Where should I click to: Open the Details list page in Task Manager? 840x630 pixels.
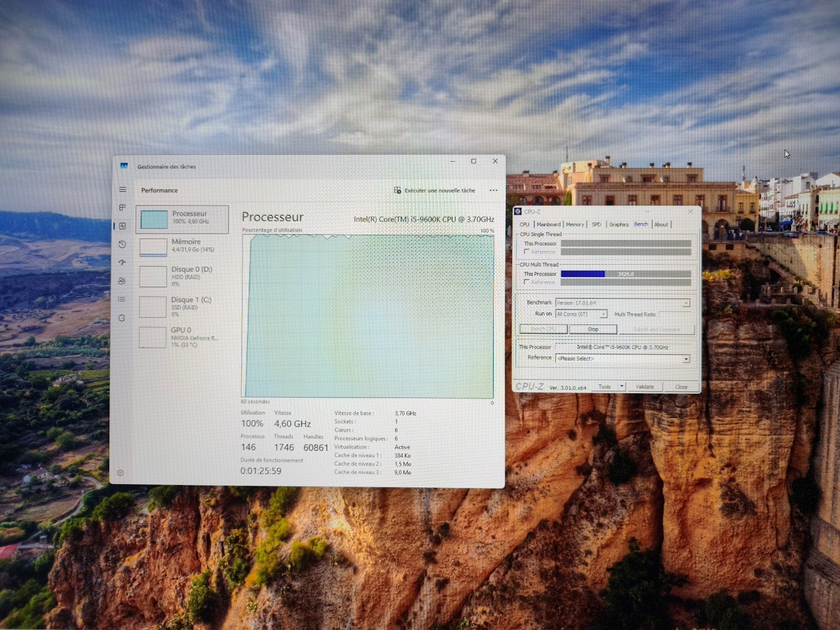(122, 299)
